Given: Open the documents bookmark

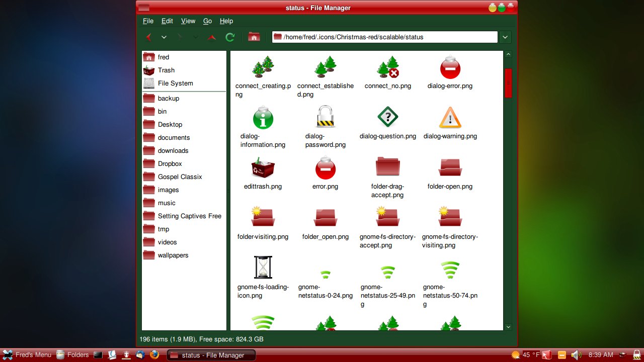Looking at the screenshot, I should tap(184, 138).
